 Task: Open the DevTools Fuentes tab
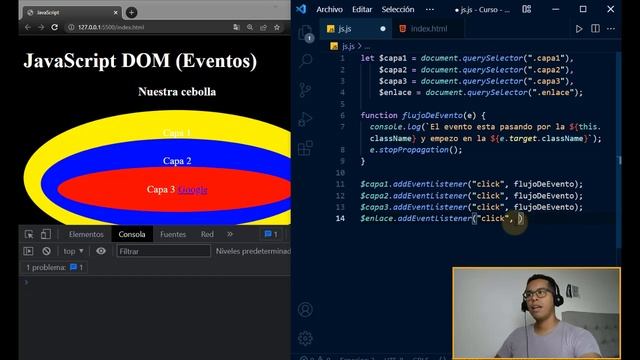pyautogui.click(x=173, y=234)
